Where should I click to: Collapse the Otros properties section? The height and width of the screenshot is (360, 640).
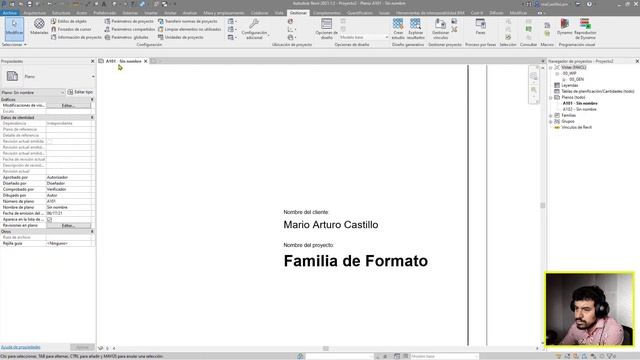(92, 231)
